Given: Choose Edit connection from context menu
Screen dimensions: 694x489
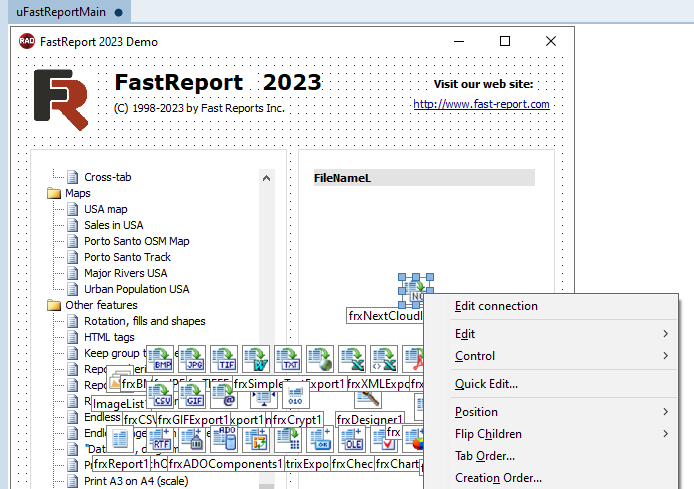Looking at the screenshot, I should 496,306.
